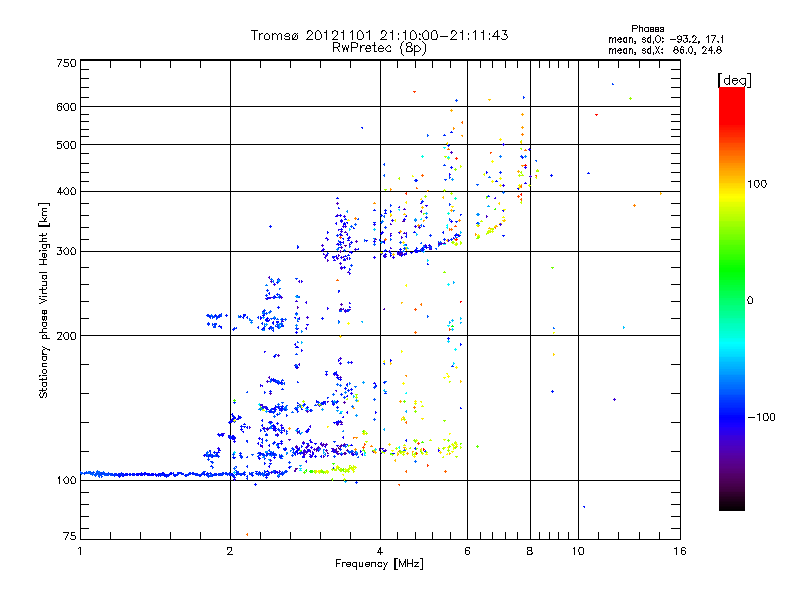The height and width of the screenshot is (600, 800).
Task: Select the subtitle "RwPretec (8p)"
Action: click(379, 48)
